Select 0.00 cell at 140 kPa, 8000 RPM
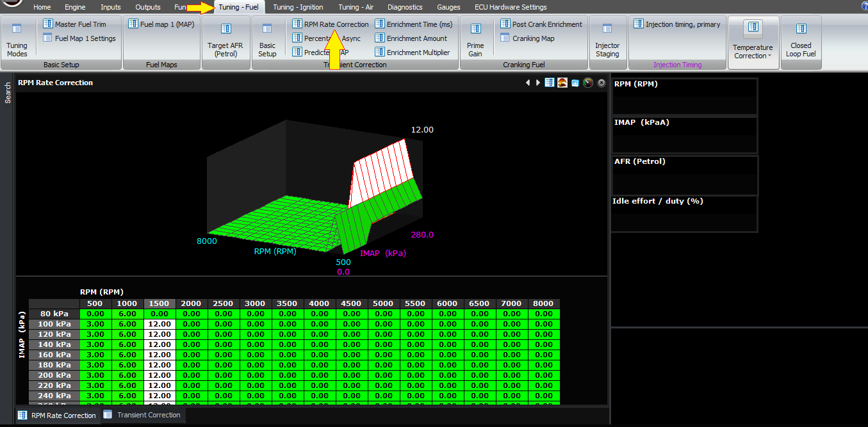Viewport: 868px width, 427px height. (x=544, y=344)
